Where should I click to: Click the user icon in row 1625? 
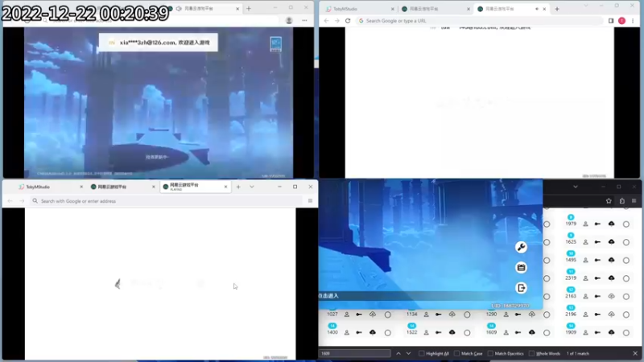click(x=586, y=242)
